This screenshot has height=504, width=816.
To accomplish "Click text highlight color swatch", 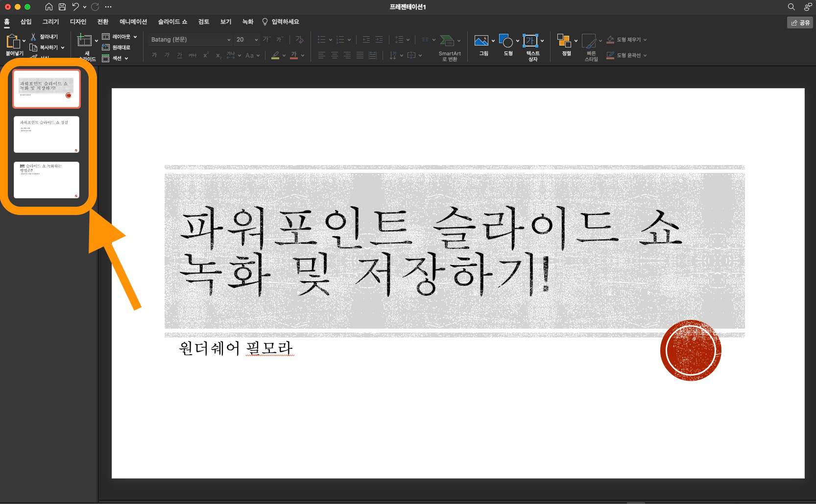I will (x=275, y=55).
